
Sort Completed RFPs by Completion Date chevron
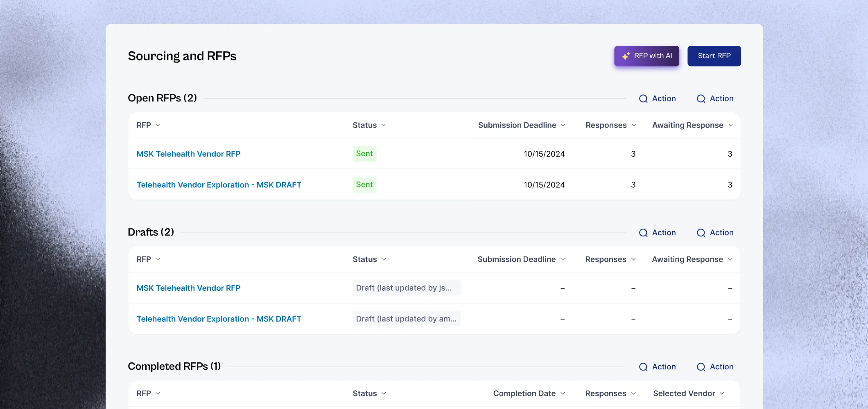click(563, 393)
